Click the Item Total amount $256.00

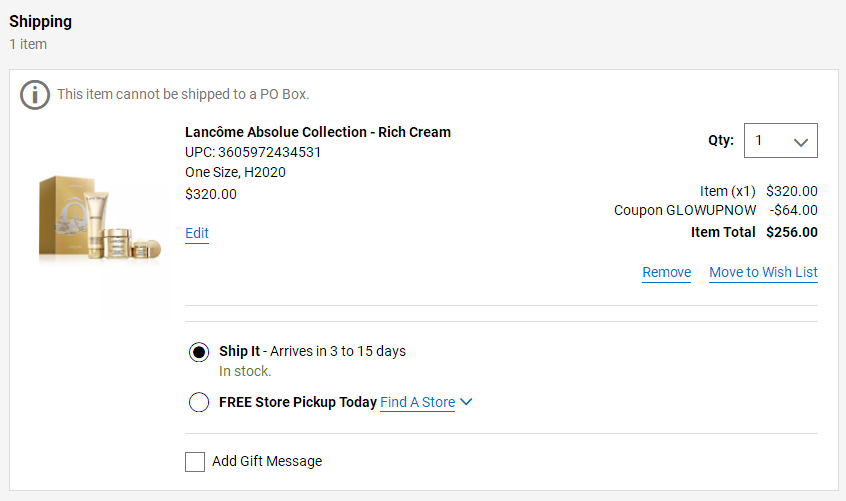792,232
